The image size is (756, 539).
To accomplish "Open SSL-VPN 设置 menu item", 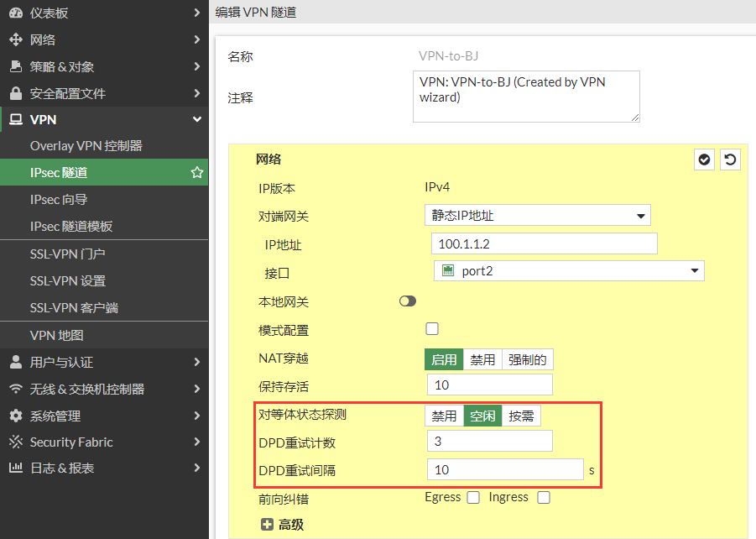I will [68, 281].
